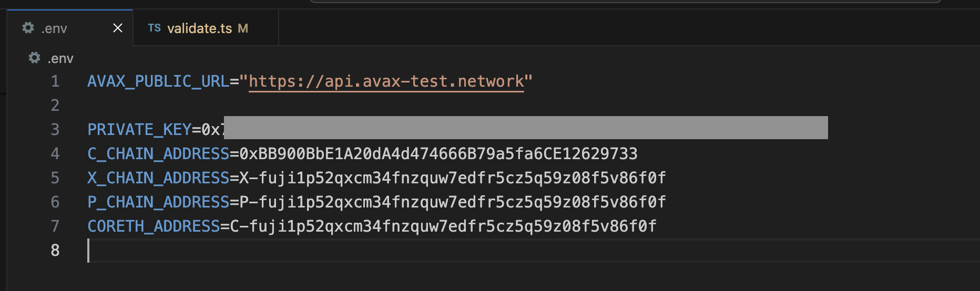Click the C_CHAIN_ADDRESS variable name

pyautogui.click(x=158, y=154)
